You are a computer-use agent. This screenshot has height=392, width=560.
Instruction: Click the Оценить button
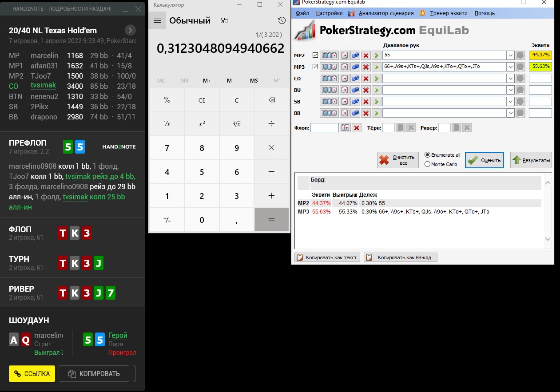[485, 160]
